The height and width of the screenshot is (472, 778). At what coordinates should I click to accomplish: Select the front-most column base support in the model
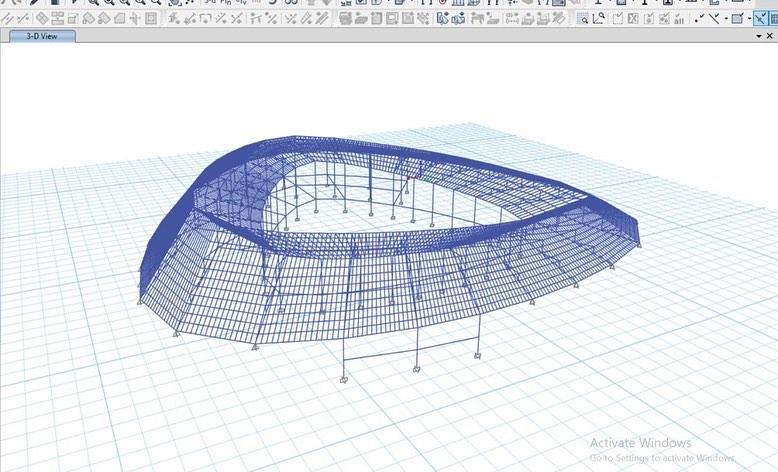click(x=343, y=380)
